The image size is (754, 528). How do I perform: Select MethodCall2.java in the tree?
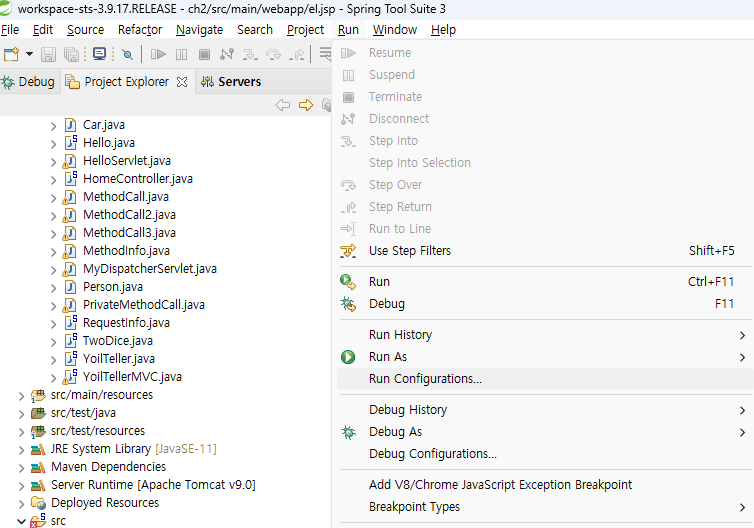[x=129, y=214]
